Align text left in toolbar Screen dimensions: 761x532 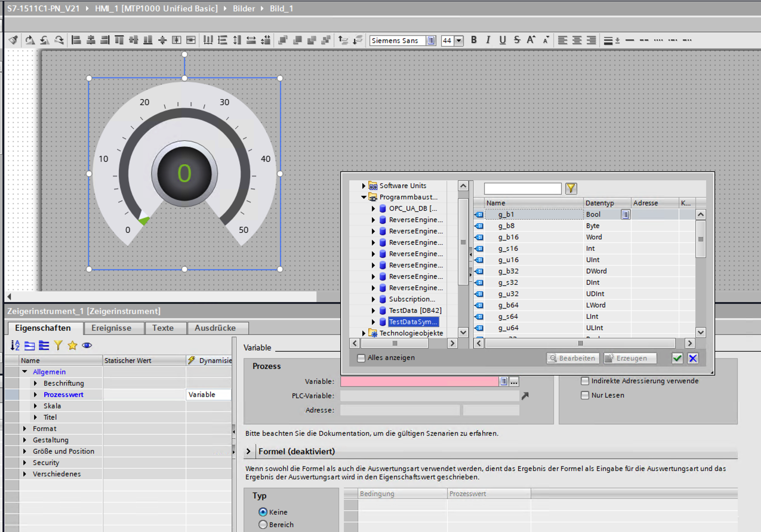coord(563,40)
